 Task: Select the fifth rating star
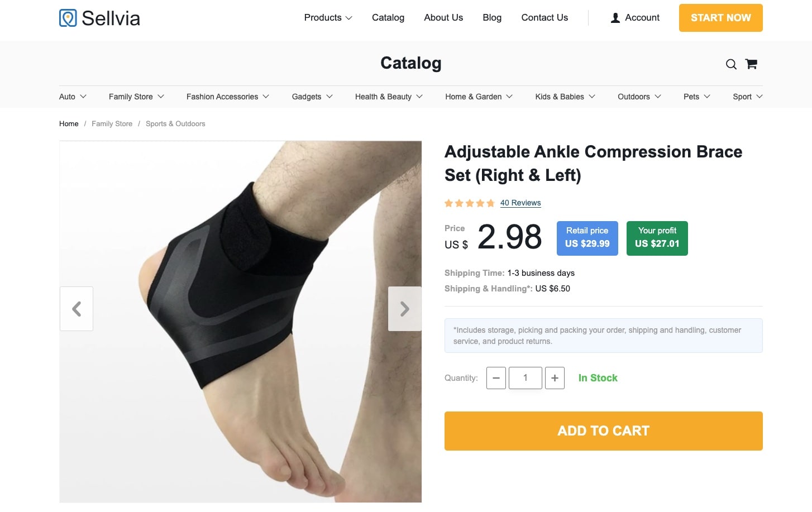(x=490, y=203)
